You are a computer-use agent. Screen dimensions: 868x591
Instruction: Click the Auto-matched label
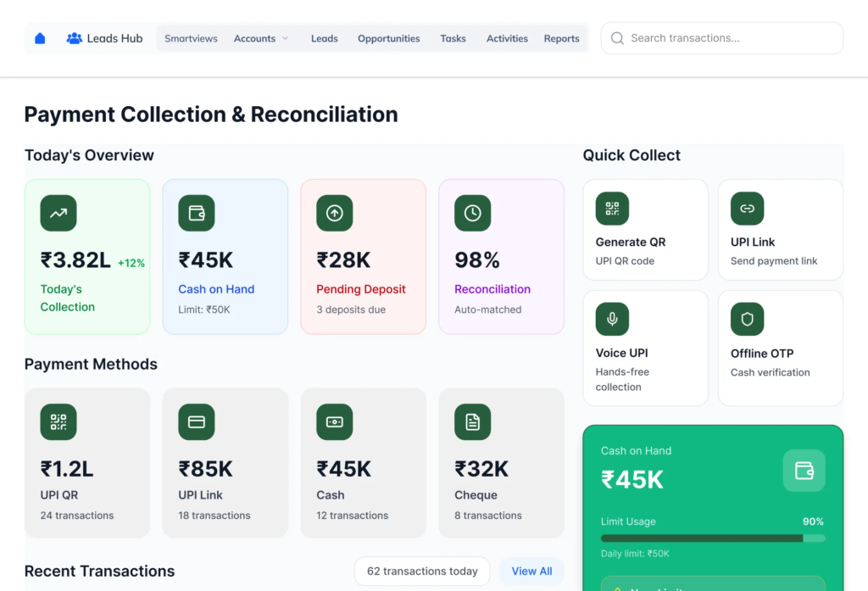487,309
